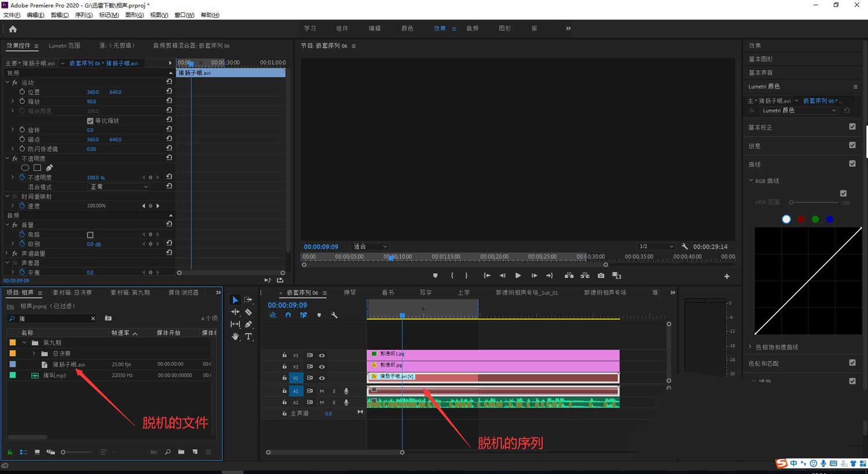Select the Type tool
The height and width of the screenshot is (474, 868).
pos(248,336)
